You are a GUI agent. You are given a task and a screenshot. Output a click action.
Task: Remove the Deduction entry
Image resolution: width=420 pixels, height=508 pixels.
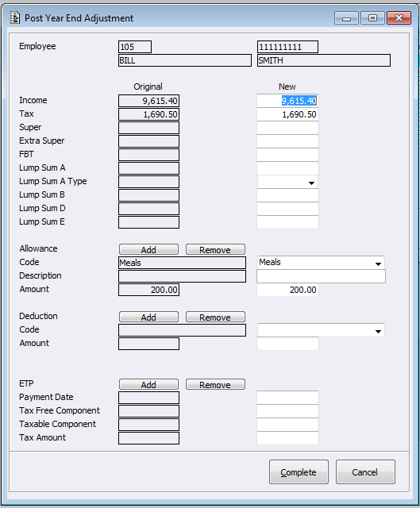[x=215, y=317]
